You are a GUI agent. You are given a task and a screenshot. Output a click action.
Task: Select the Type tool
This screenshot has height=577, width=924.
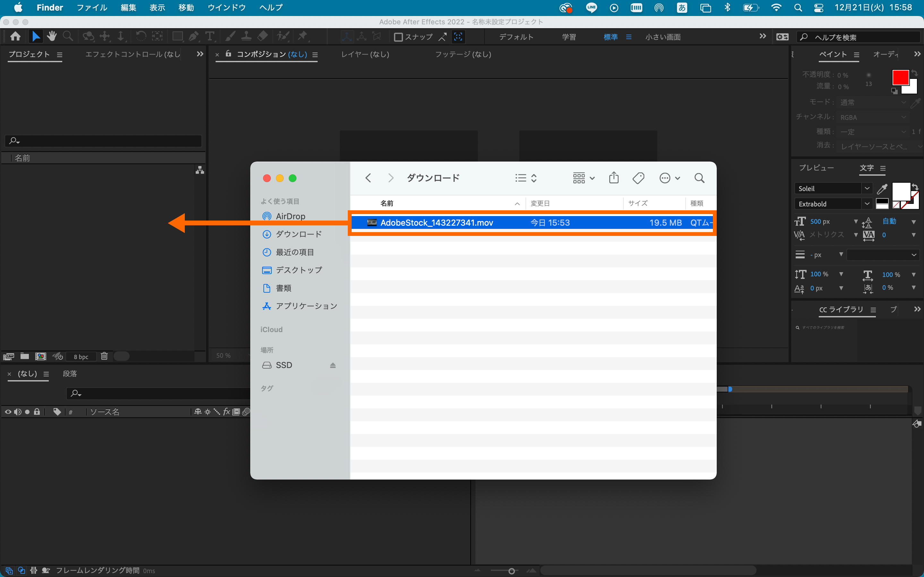pyautogui.click(x=210, y=37)
